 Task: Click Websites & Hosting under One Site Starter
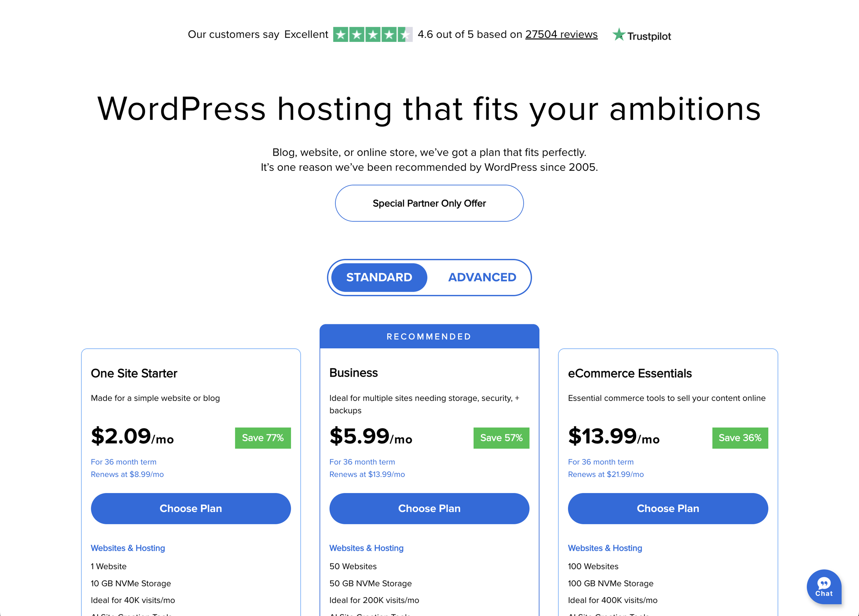pyautogui.click(x=127, y=548)
